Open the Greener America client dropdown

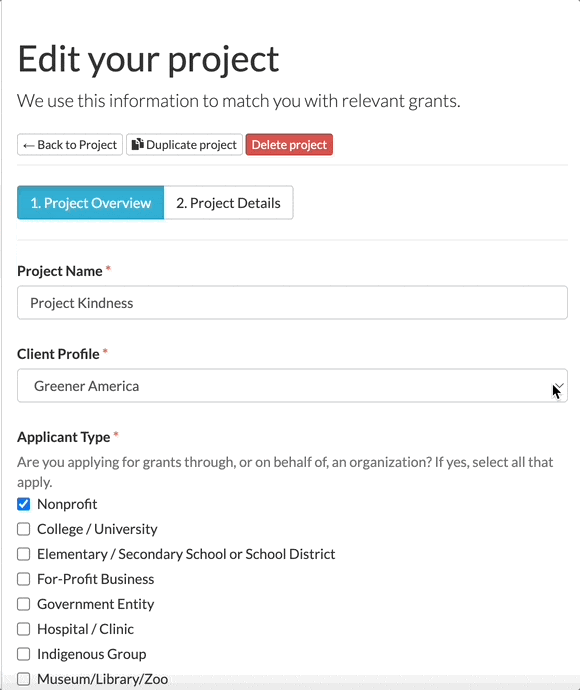click(292, 385)
